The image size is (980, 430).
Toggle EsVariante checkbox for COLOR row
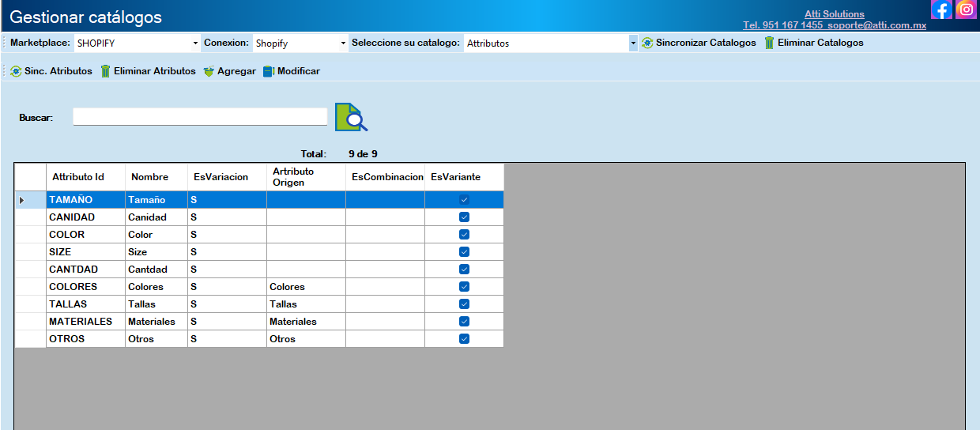click(x=464, y=235)
